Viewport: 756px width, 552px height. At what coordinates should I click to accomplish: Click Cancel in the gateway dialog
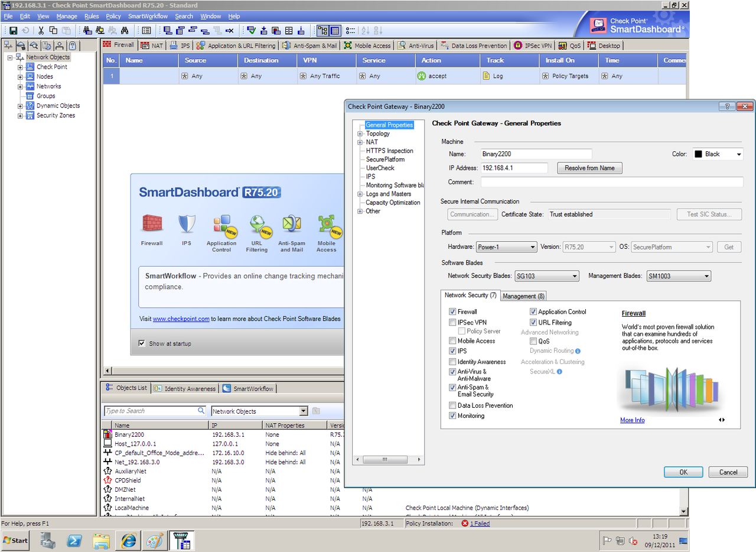pyautogui.click(x=728, y=472)
